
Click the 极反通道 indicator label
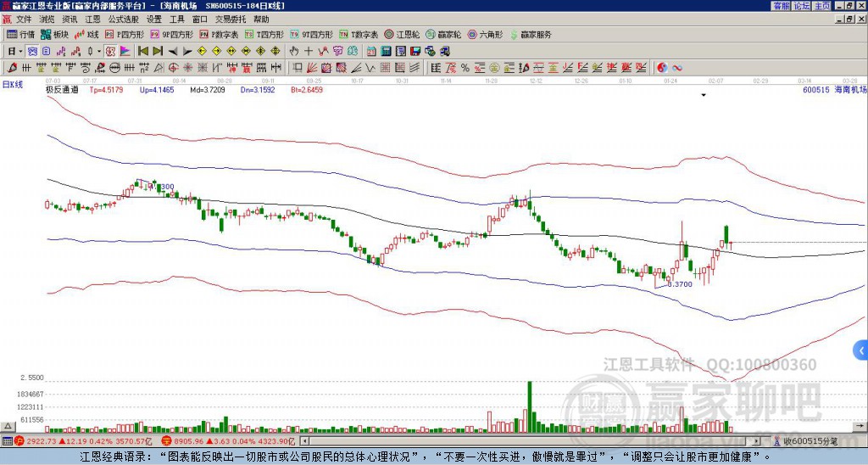[62, 89]
